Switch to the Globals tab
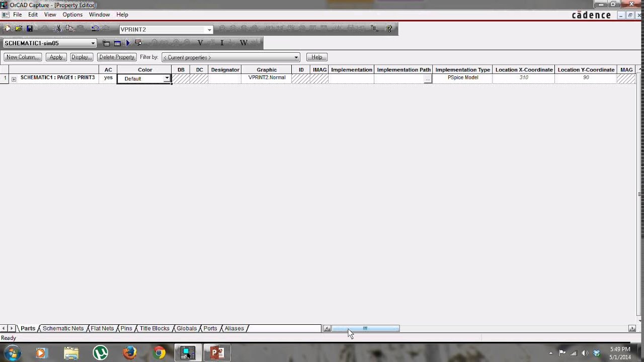Viewport: 644px width, 362px height. coord(187,328)
